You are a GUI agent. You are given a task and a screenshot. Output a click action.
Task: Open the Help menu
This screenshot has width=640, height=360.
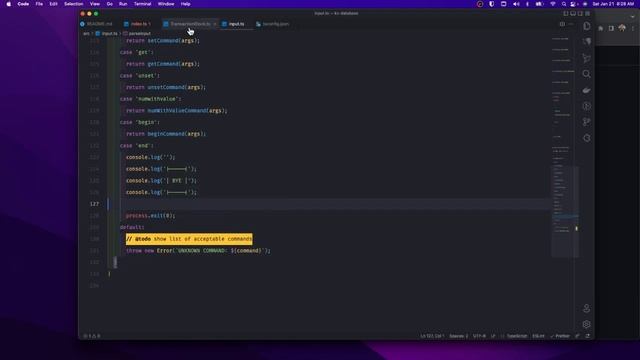(185, 4)
